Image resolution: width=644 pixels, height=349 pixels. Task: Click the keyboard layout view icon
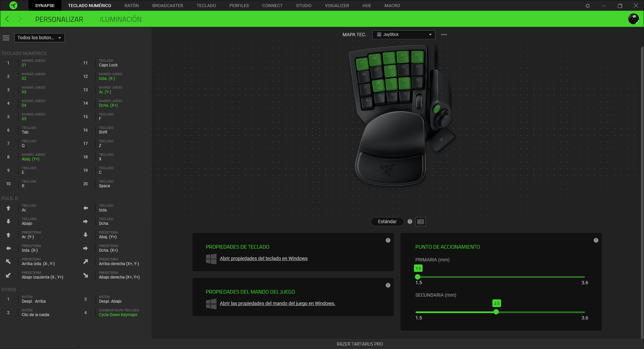tap(421, 221)
